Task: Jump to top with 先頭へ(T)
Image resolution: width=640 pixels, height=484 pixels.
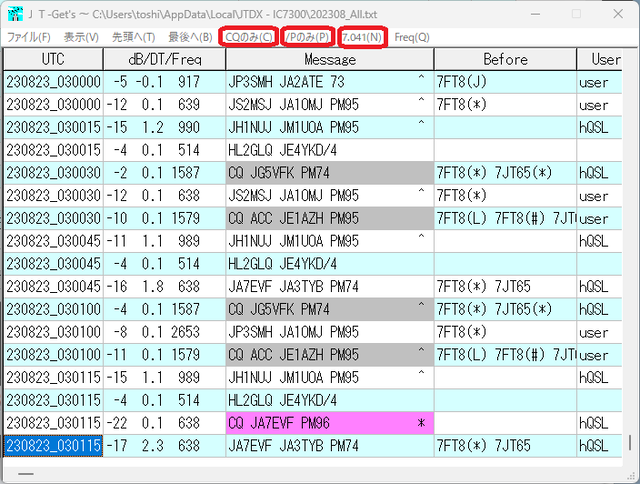Action: tap(133, 38)
